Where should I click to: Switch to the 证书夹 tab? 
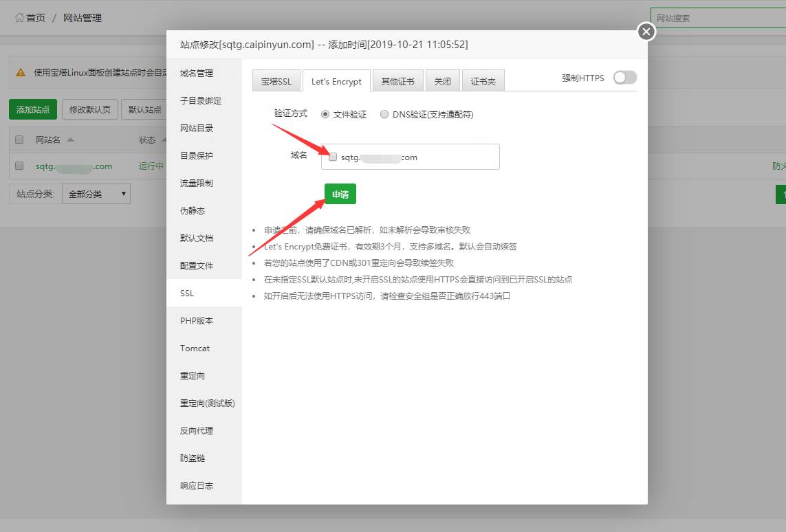(x=483, y=81)
